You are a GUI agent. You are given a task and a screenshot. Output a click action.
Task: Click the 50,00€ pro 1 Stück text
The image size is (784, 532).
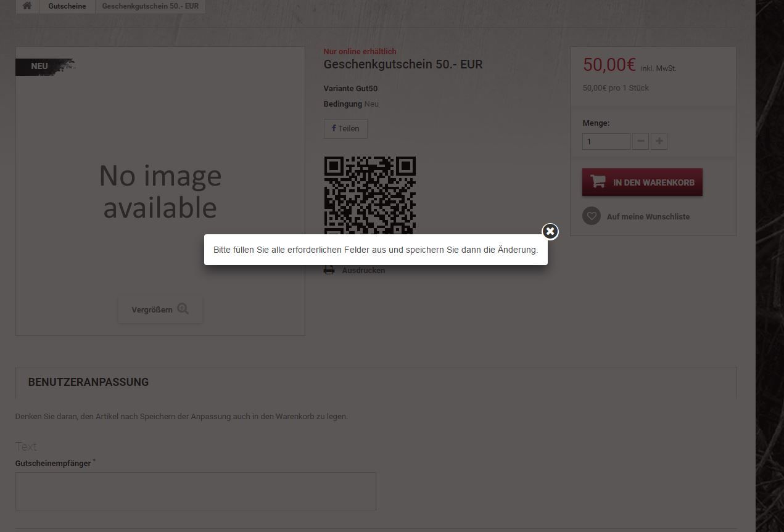616,88
